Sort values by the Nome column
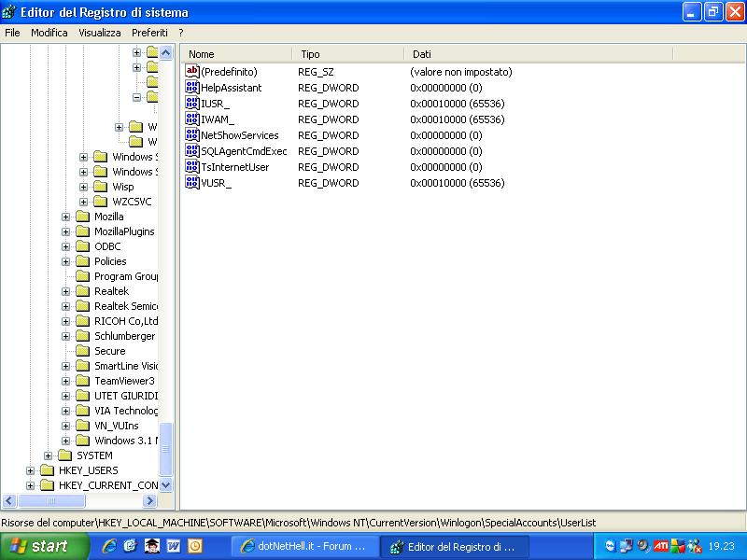The width and height of the screenshot is (747, 560). 237,54
